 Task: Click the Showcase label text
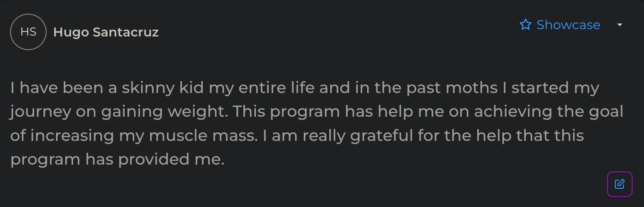click(x=568, y=25)
